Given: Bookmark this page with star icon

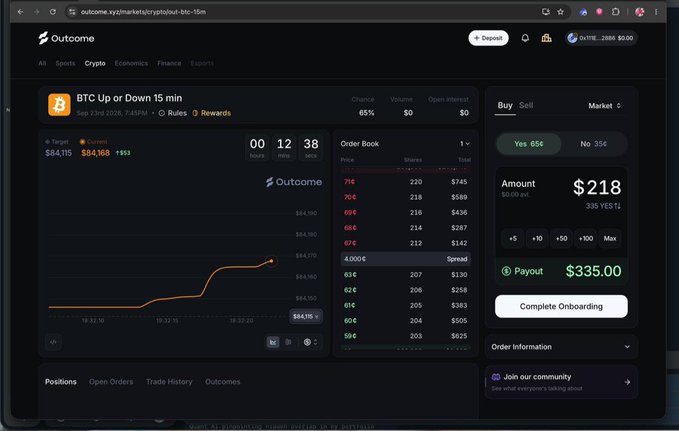Looking at the screenshot, I should click(x=561, y=12).
